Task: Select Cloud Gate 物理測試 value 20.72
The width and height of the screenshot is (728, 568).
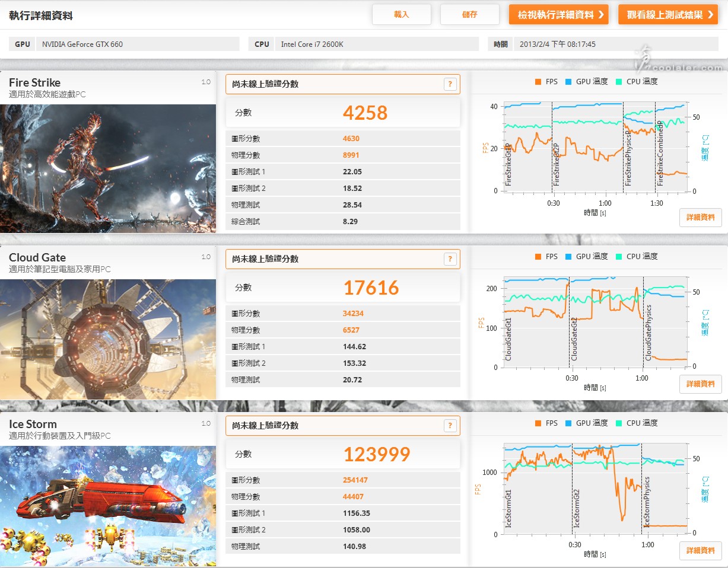Action: click(352, 380)
